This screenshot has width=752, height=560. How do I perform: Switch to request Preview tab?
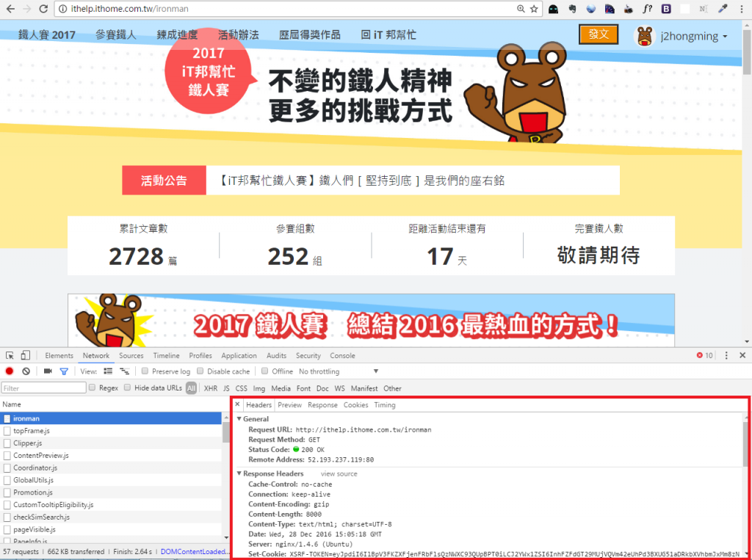pyautogui.click(x=289, y=404)
